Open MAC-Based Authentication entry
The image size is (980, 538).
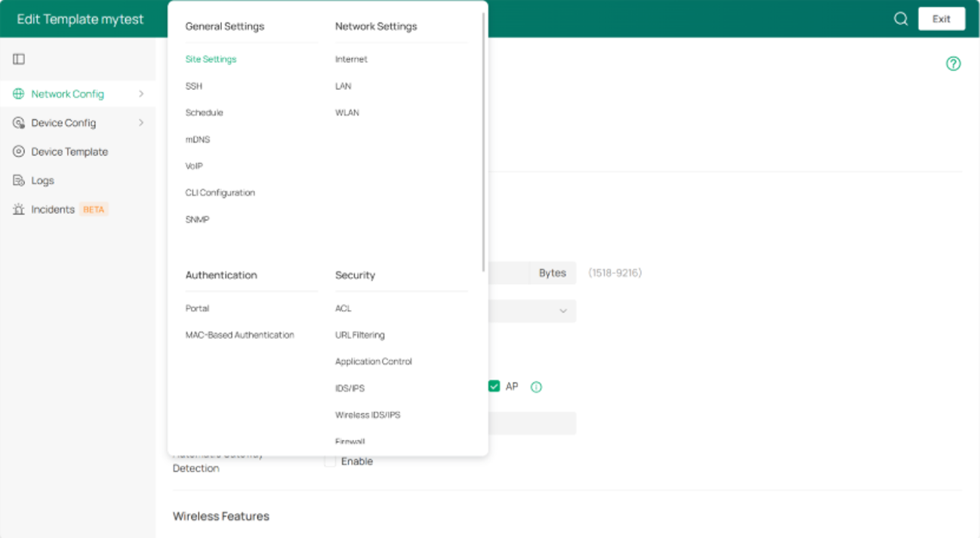click(239, 335)
